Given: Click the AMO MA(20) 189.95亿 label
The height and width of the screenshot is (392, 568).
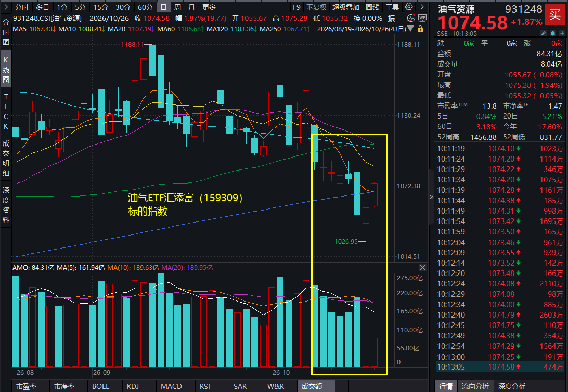Looking at the screenshot, I should pyautogui.click(x=187, y=268).
